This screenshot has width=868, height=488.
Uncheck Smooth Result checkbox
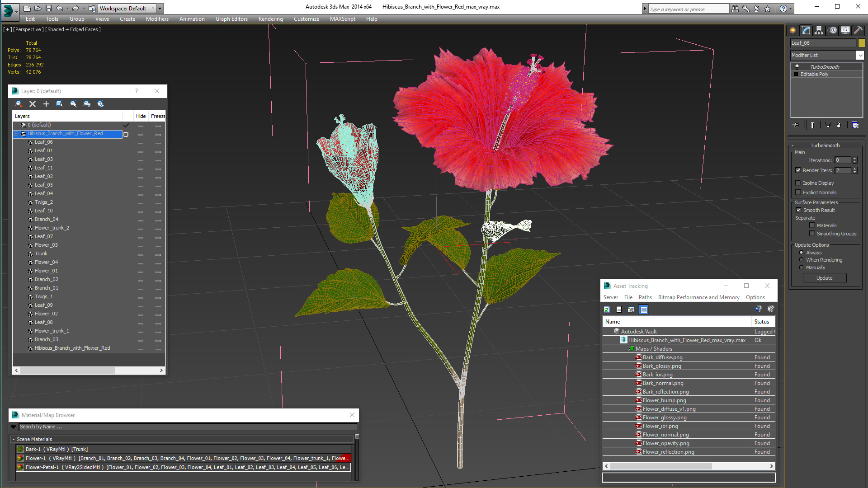tap(798, 210)
